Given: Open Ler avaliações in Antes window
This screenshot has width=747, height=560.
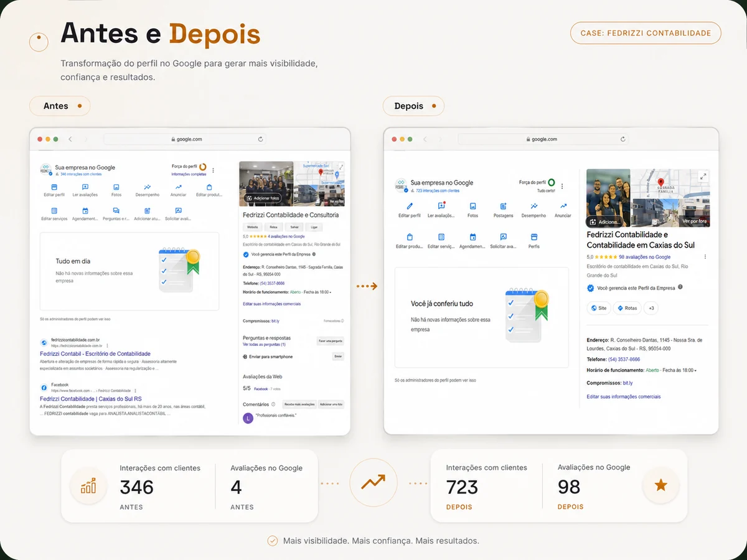Looking at the screenshot, I should tap(85, 187).
